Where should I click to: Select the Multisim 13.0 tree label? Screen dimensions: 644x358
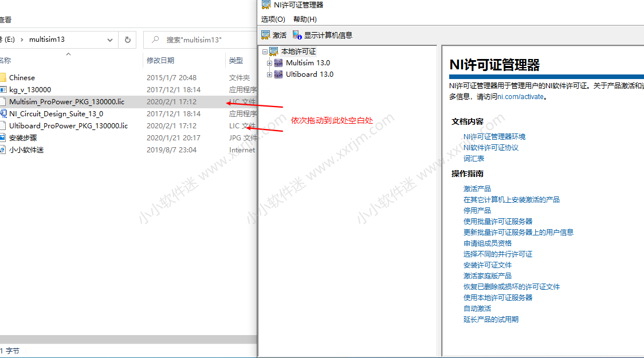point(308,63)
